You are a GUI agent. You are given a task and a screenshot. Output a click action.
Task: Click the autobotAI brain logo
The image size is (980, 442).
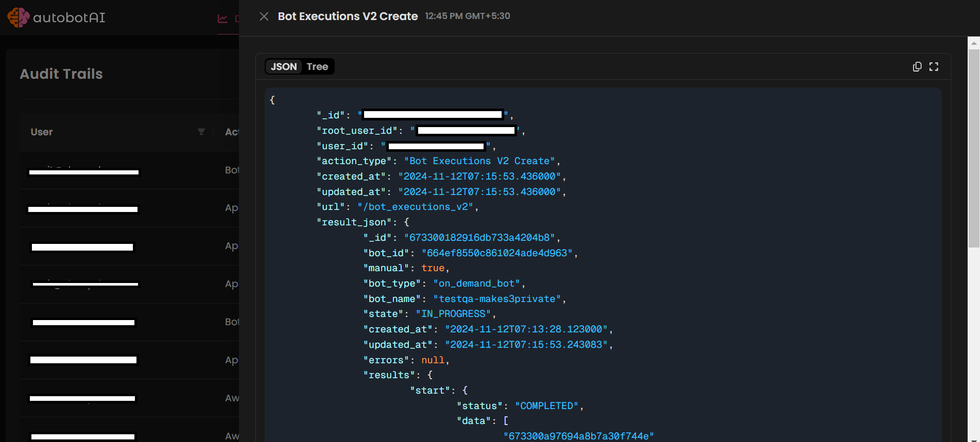[19, 17]
